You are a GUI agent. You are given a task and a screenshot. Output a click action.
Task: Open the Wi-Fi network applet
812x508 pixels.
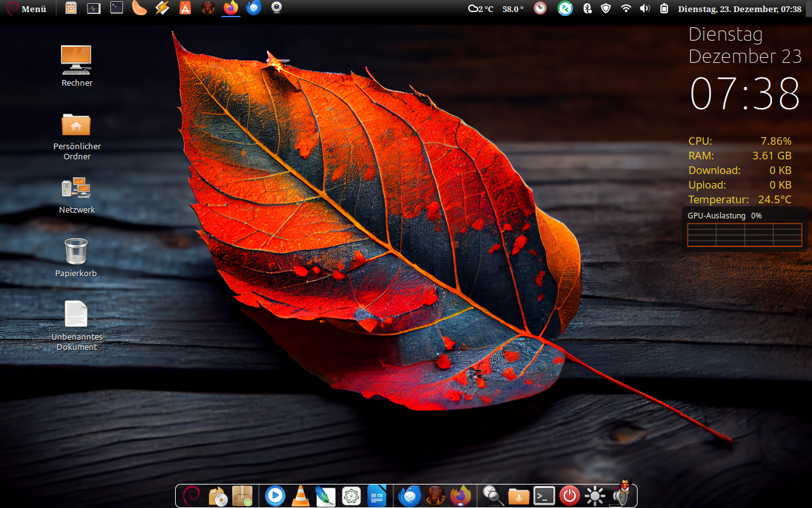point(626,9)
